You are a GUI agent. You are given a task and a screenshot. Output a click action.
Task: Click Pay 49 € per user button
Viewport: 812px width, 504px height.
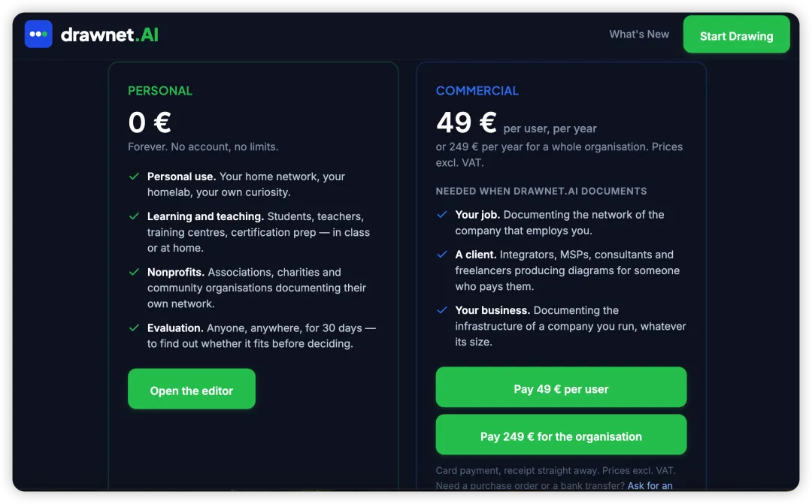tap(561, 387)
